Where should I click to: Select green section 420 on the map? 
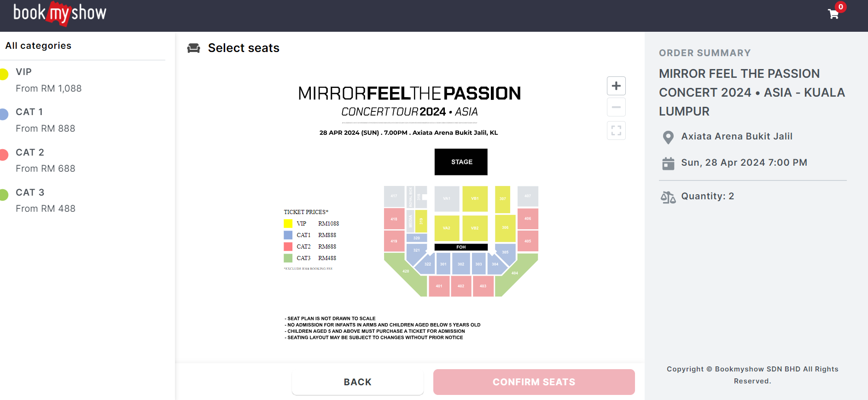click(x=405, y=272)
